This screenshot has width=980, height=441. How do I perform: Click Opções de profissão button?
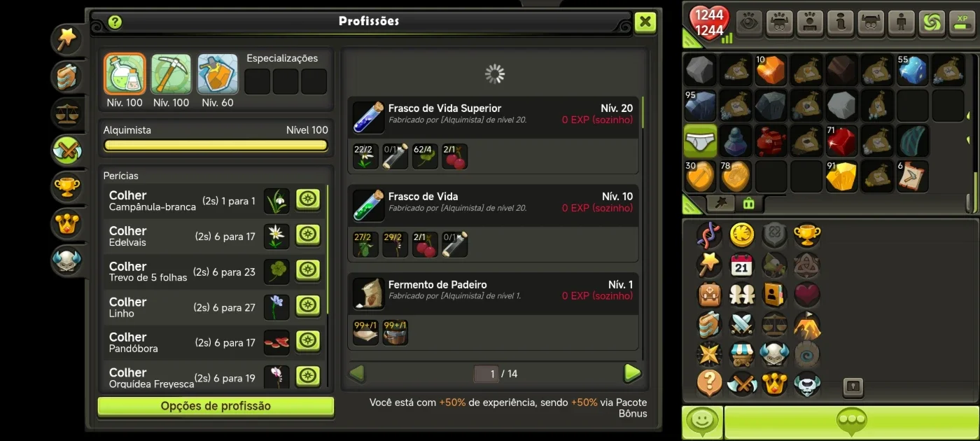[x=216, y=406]
